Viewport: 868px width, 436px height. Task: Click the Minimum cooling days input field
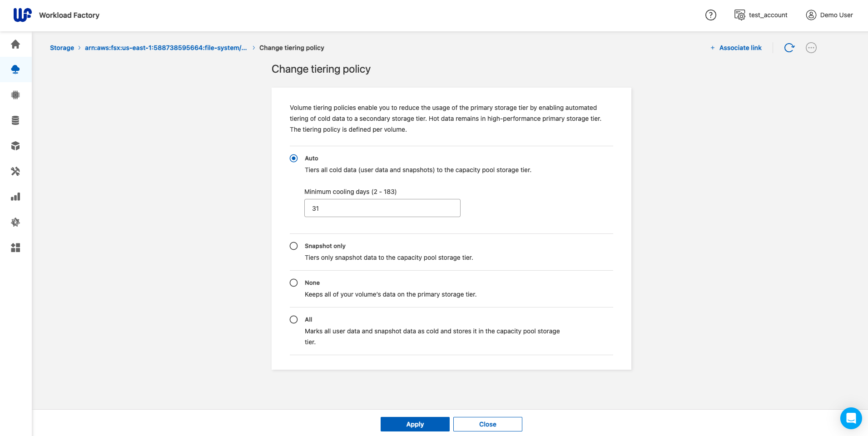pos(382,208)
